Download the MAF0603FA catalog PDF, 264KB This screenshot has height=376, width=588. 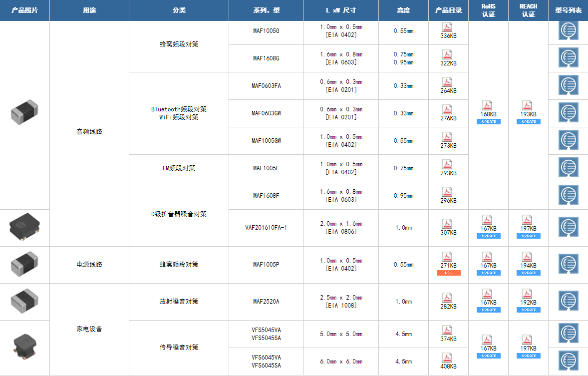[x=448, y=82]
